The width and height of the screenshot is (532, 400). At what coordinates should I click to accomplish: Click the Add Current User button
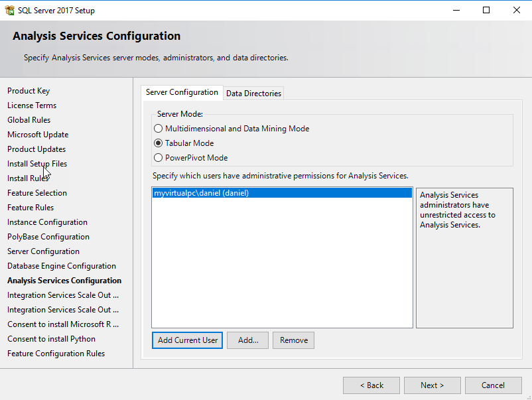[188, 340]
